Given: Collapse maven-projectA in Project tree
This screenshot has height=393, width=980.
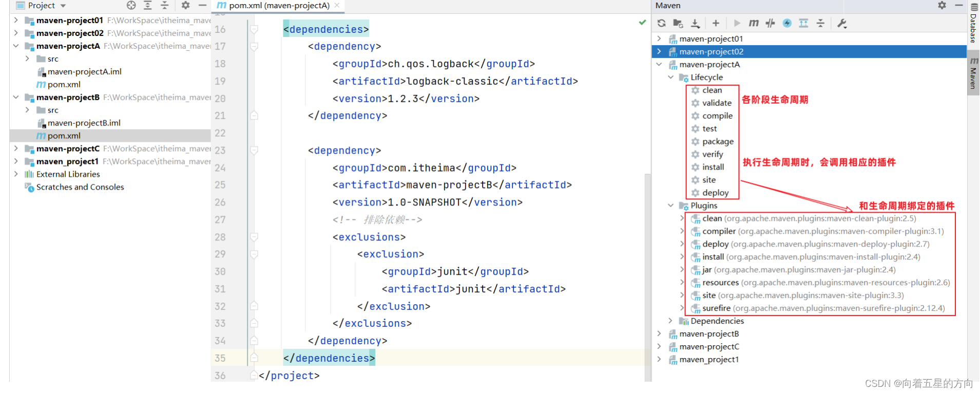Looking at the screenshot, I should (x=16, y=46).
